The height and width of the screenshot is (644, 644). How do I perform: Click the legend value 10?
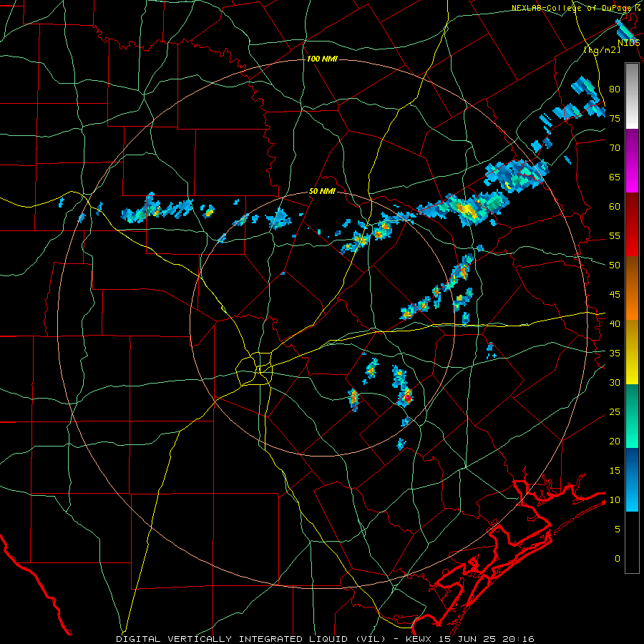coord(615,500)
